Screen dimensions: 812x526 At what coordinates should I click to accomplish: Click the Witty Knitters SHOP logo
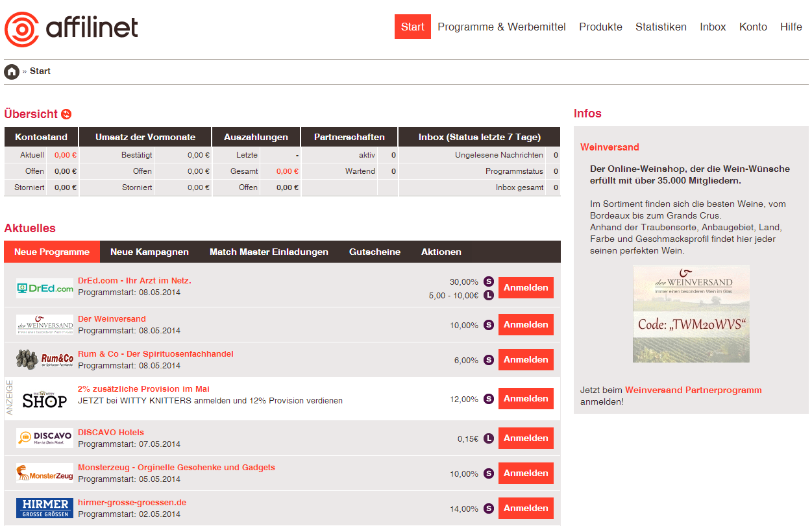point(45,400)
